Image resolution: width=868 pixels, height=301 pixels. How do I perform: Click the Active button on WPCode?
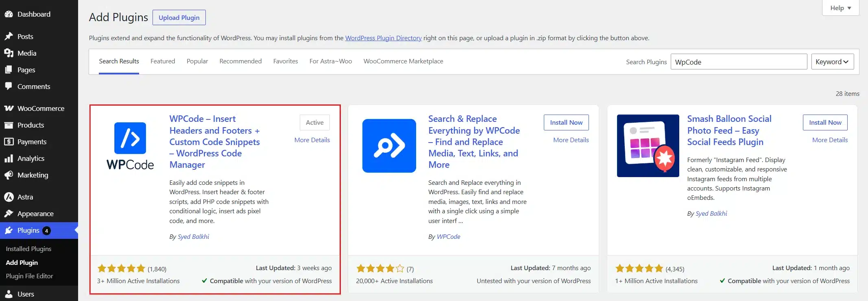click(x=315, y=122)
